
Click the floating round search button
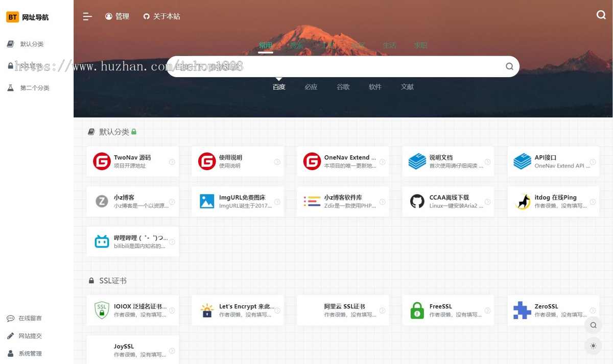click(x=593, y=325)
